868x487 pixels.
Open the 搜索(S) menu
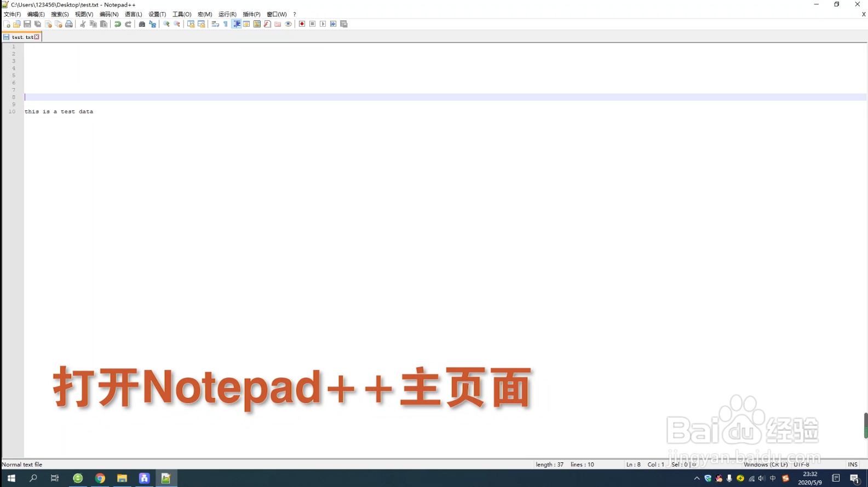click(60, 14)
